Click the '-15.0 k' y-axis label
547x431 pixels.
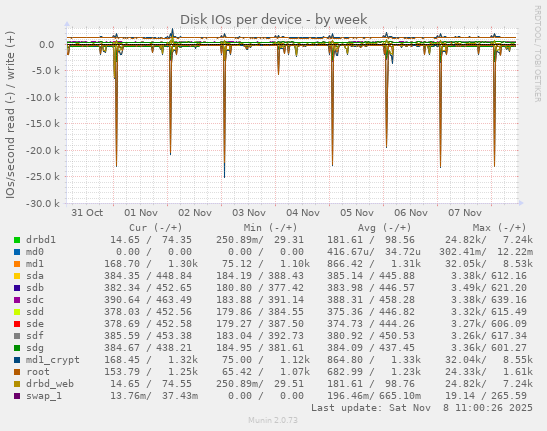coord(43,124)
